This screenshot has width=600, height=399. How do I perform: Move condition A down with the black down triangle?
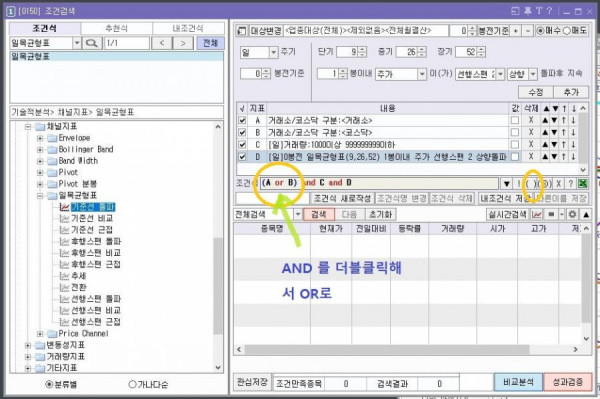coord(555,120)
